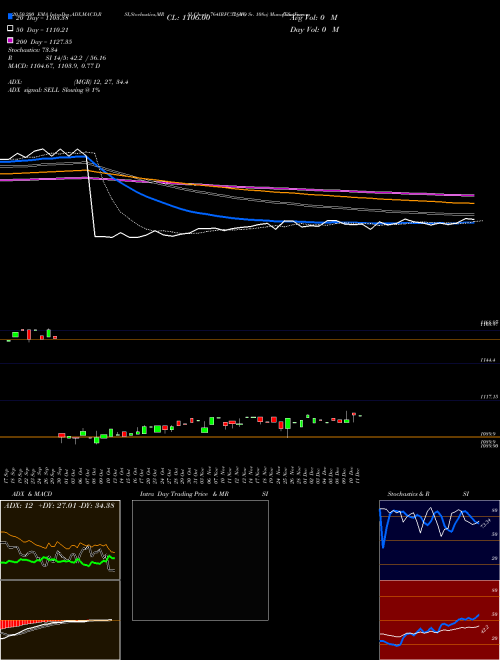Click the 'Stochastics & R' panel title

click(408, 494)
